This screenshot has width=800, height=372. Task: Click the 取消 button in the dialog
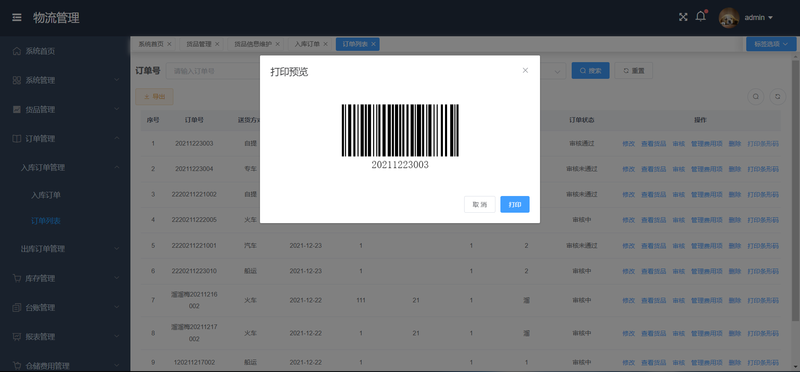[480, 204]
